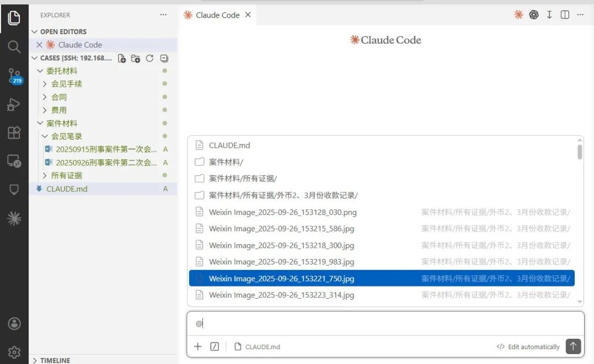The width and height of the screenshot is (594, 364).
Task: Click Claude starburst icon in editor toolbar
Action: point(518,15)
